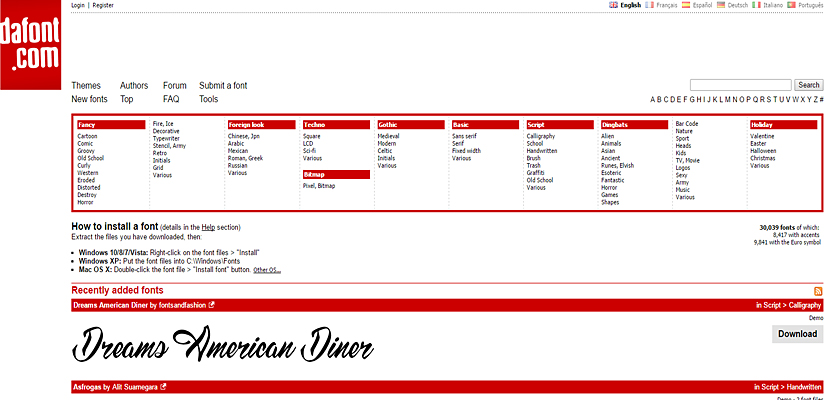Image resolution: width=826 pixels, height=400 pixels.
Task: Switch site to Italiano
Action: [756, 5]
